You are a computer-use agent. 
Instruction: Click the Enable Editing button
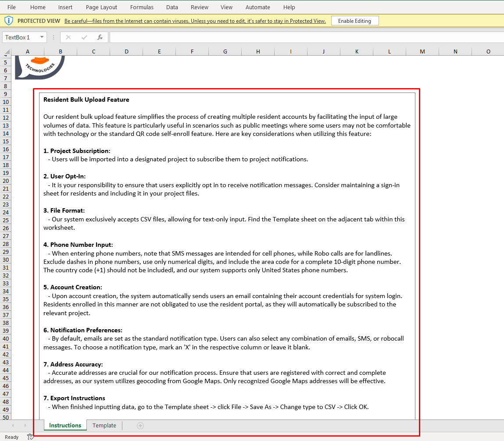click(354, 21)
